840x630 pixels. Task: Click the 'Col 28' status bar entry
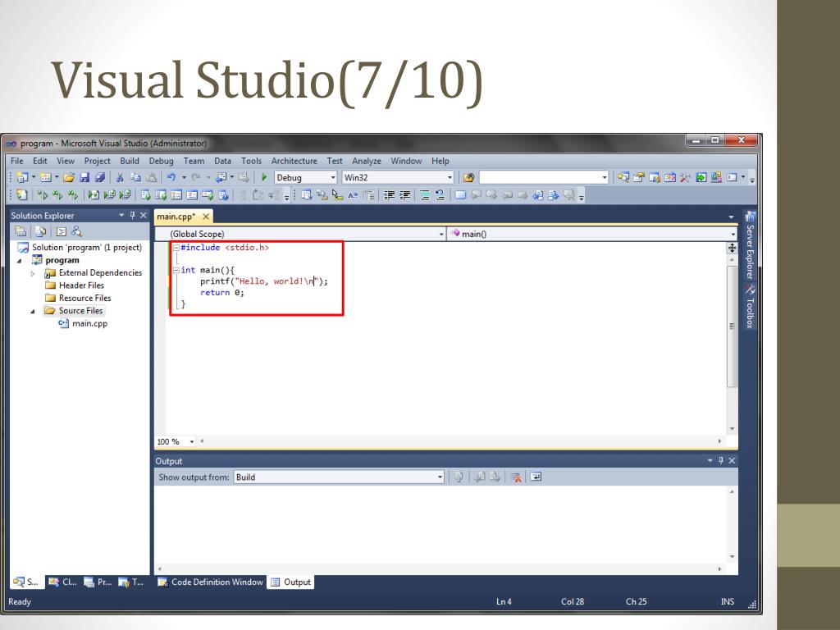pyautogui.click(x=572, y=601)
